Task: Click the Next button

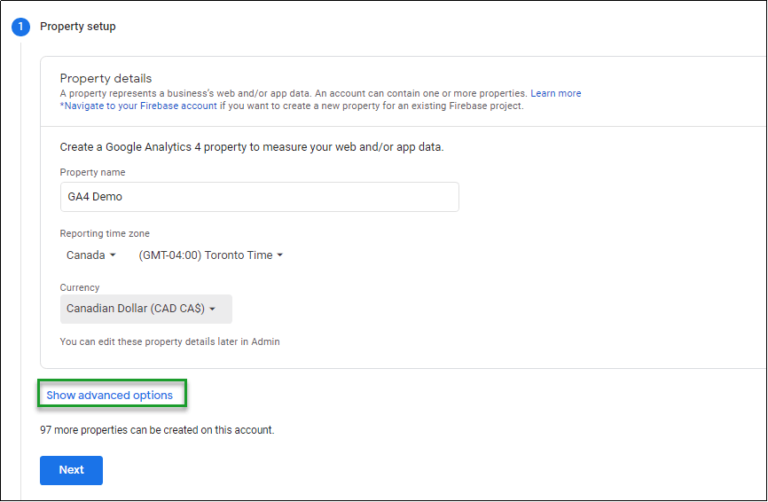Action: [71, 470]
